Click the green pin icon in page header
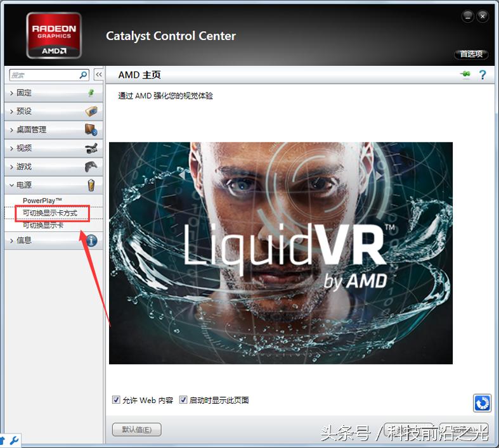The width and height of the screenshot is (499, 448). coord(465,74)
